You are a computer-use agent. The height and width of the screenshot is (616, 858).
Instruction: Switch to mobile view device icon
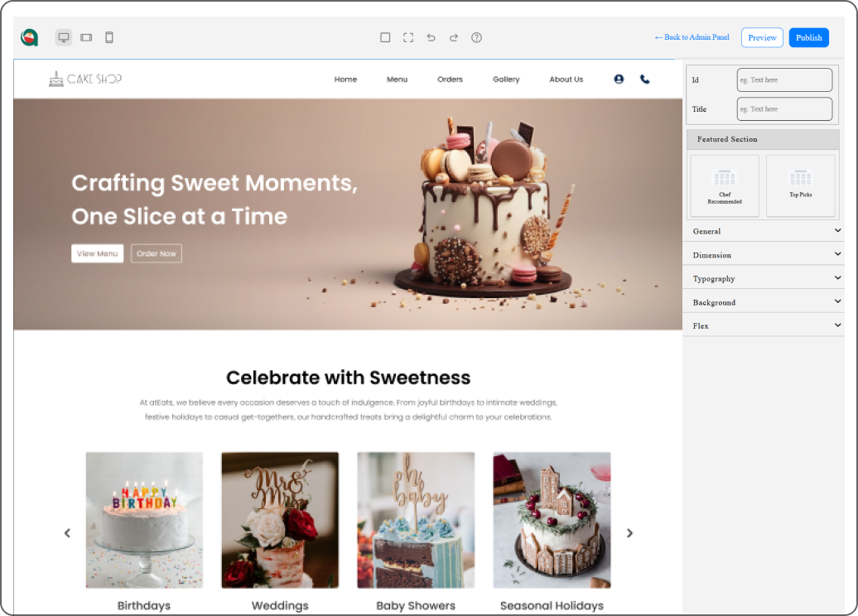point(109,37)
